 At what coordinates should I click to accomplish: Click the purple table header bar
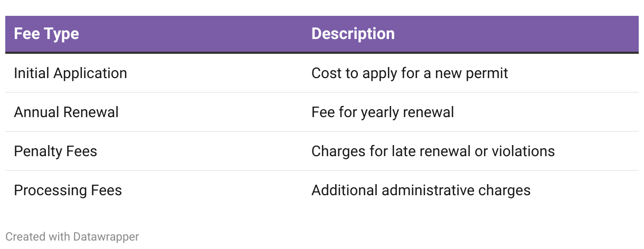click(x=322, y=34)
